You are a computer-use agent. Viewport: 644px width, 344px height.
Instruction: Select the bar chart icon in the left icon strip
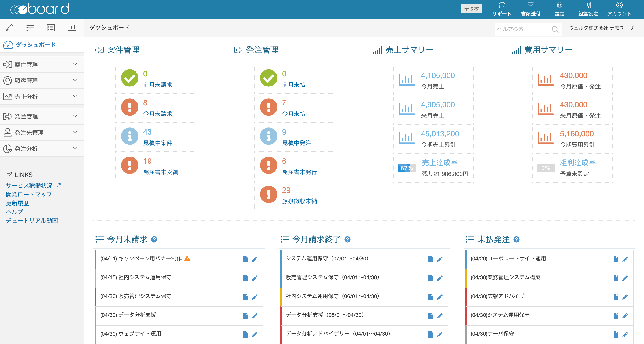tap(71, 28)
